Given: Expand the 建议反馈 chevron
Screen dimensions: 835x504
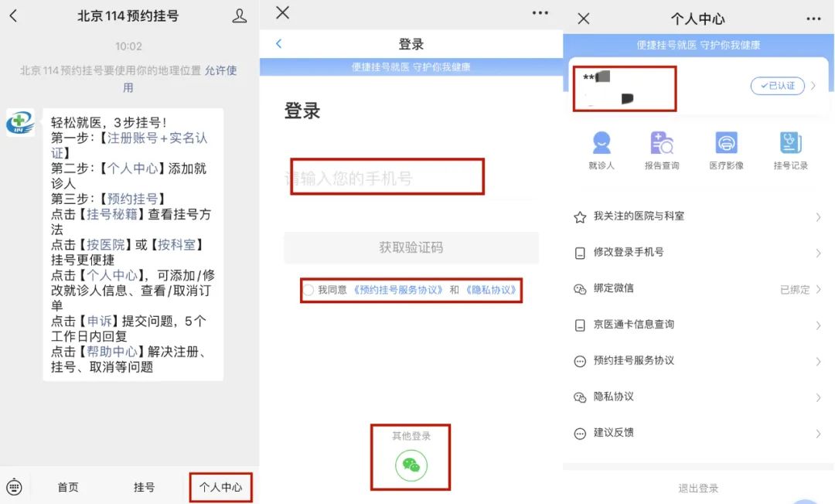Looking at the screenshot, I should pos(818,434).
